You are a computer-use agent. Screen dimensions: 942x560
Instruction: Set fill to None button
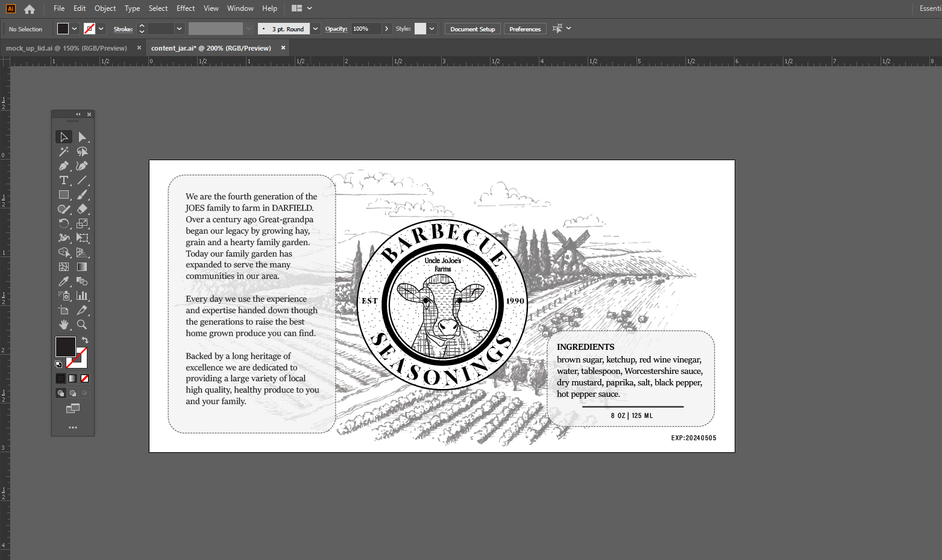(85, 378)
